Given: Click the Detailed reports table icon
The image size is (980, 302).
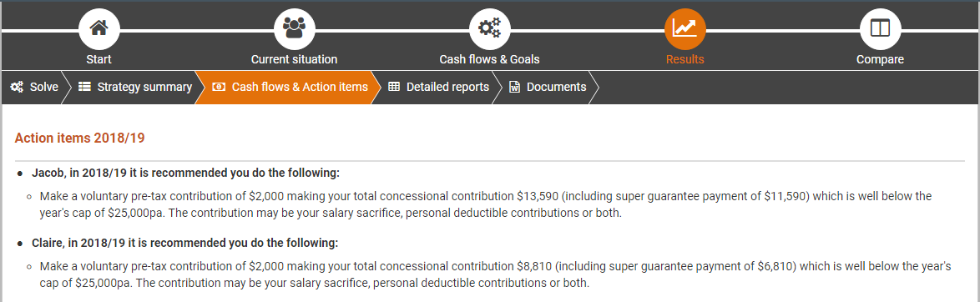Looking at the screenshot, I should pyautogui.click(x=394, y=87).
